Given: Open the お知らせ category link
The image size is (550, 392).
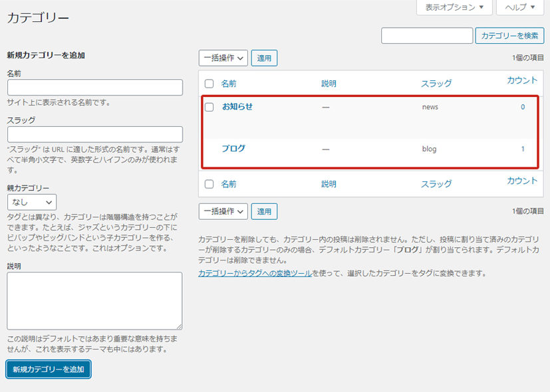Looking at the screenshot, I should click(x=237, y=106).
